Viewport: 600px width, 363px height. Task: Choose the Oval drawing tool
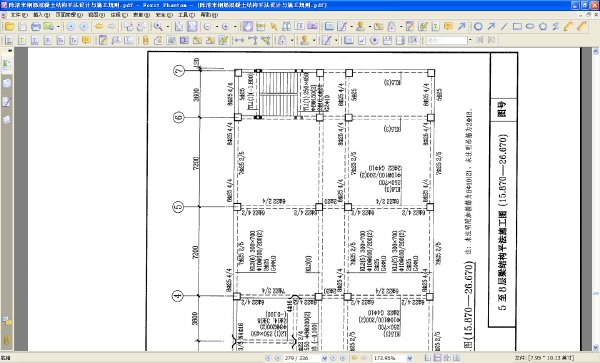pyautogui.click(x=530, y=26)
